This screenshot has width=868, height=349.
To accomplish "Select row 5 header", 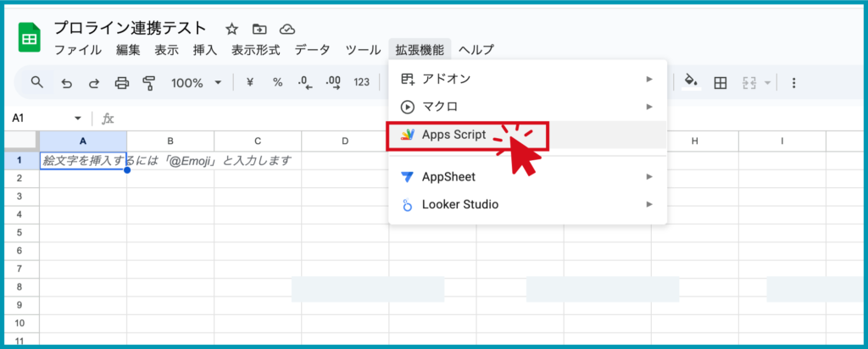I will point(19,232).
